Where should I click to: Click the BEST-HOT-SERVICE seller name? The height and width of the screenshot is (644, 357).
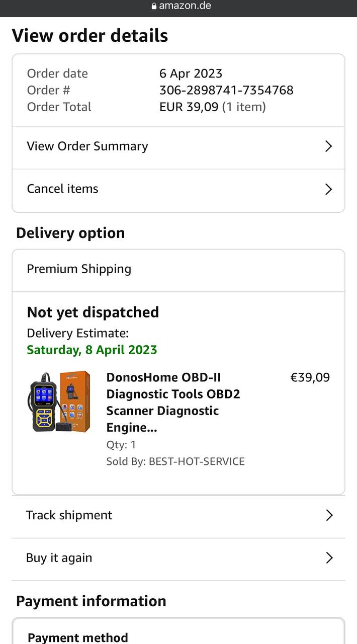click(x=197, y=461)
